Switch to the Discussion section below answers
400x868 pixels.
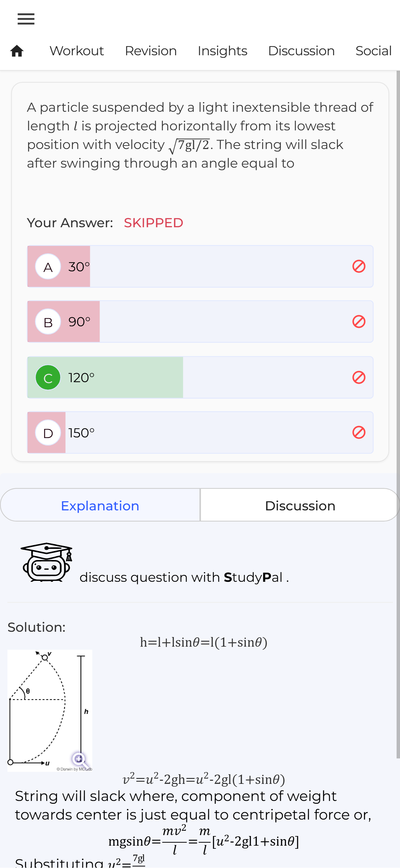click(x=300, y=505)
